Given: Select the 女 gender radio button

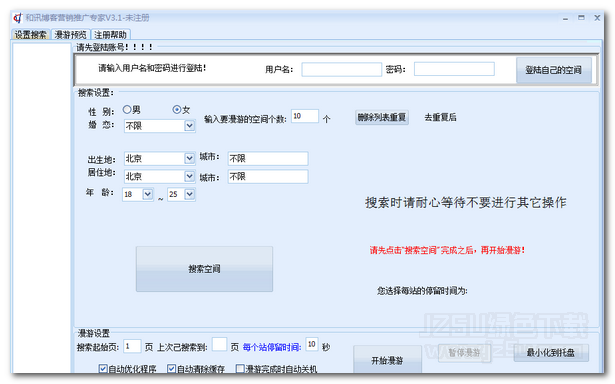Looking at the screenshot, I should coord(176,109).
